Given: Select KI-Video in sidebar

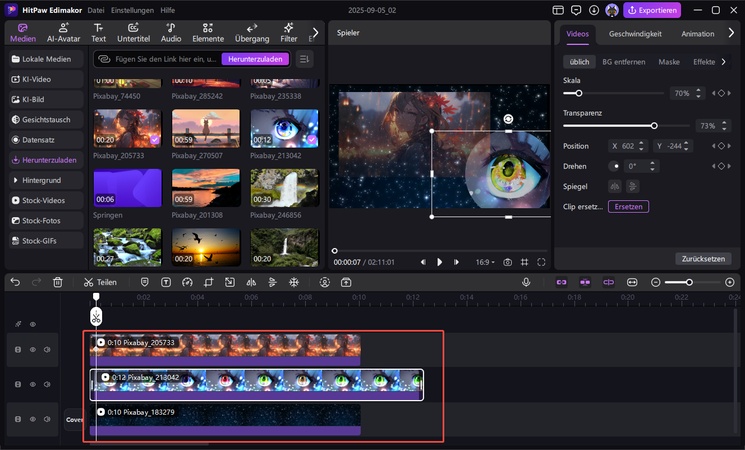Looking at the screenshot, I should coord(46,79).
